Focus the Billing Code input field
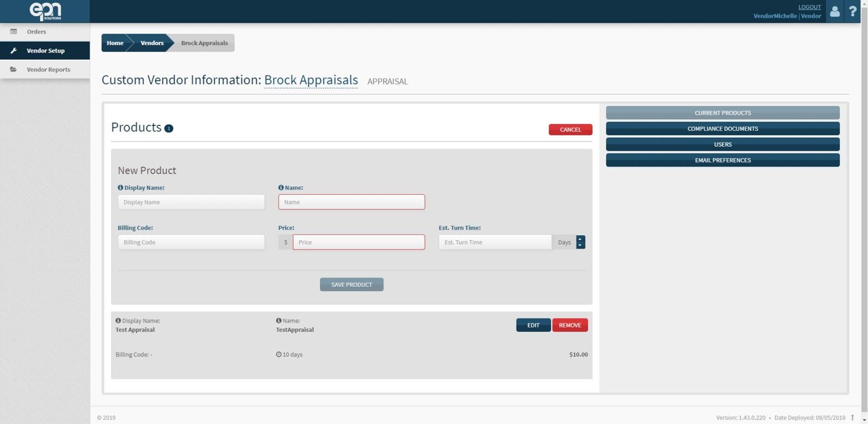 [191, 242]
